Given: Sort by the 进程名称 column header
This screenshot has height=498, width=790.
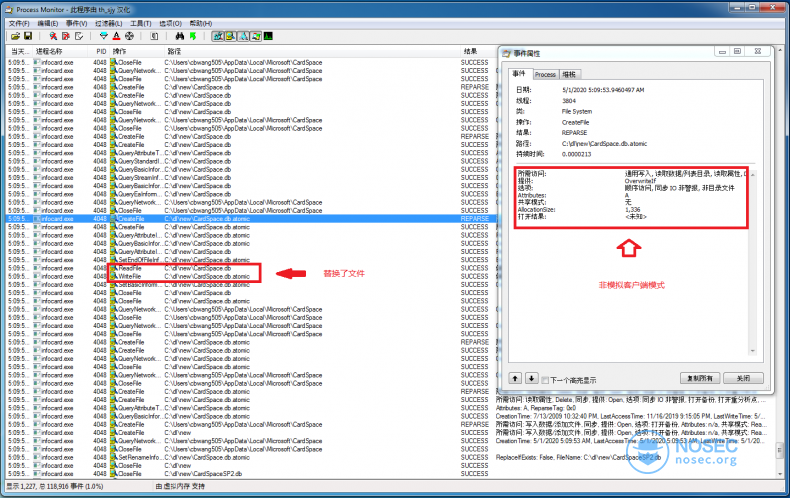Looking at the screenshot, I should point(61,51).
